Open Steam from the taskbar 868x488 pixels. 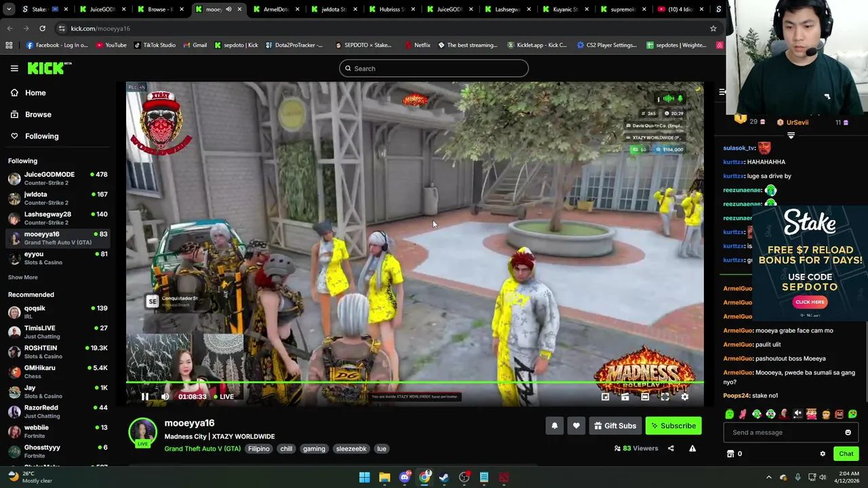coord(444,477)
